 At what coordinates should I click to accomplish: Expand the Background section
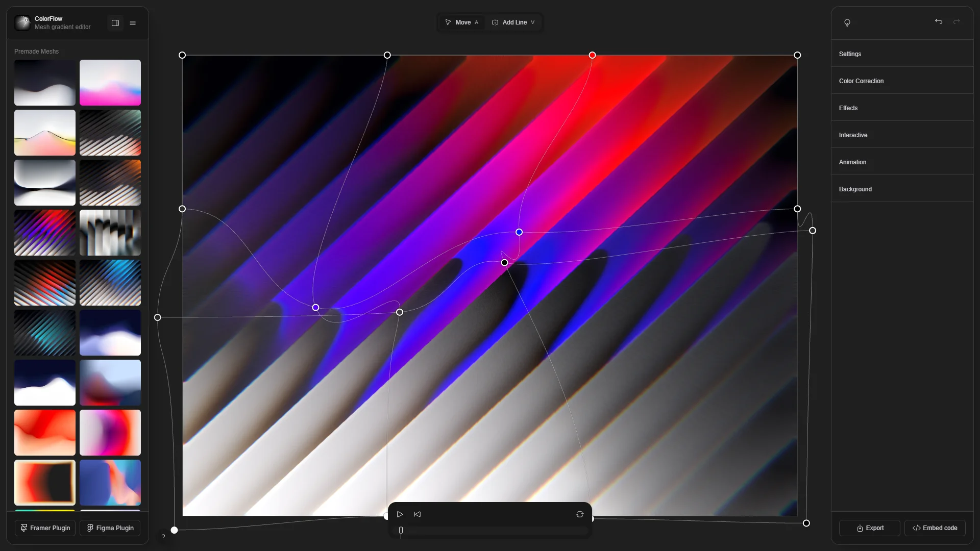point(902,189)
